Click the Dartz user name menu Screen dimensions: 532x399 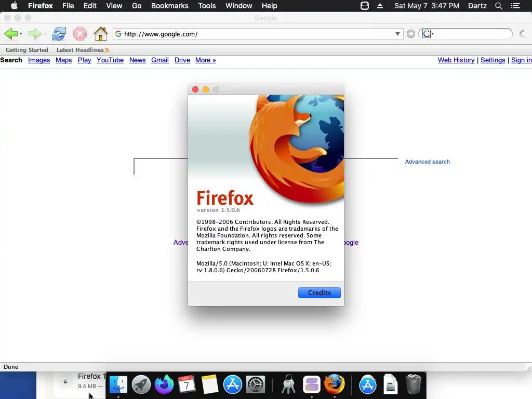(477, 6)
